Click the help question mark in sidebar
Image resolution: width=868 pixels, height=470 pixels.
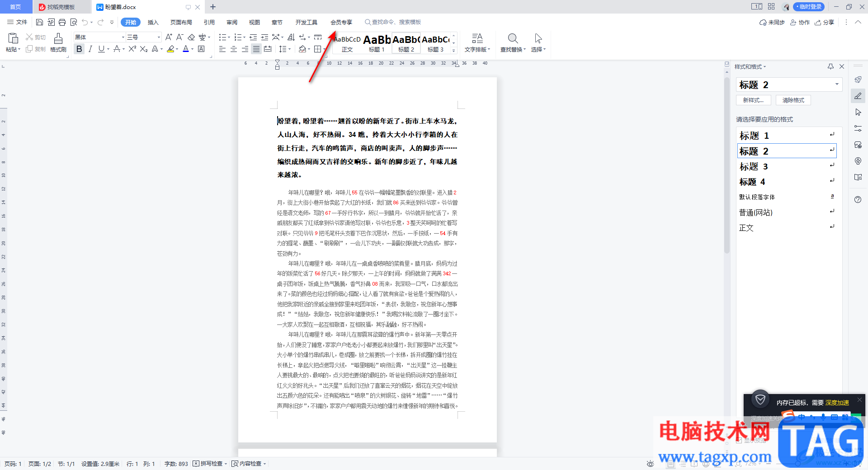click(x=858, y=200)
